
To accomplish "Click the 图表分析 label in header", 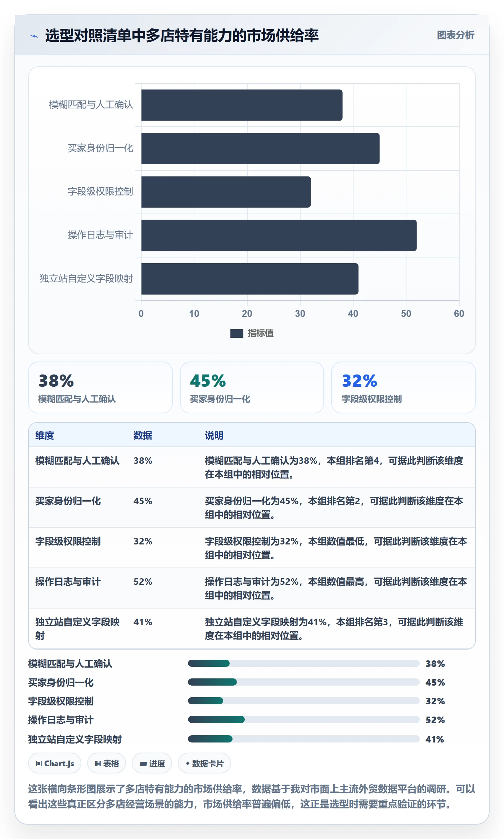I will [x=455, y=35].
